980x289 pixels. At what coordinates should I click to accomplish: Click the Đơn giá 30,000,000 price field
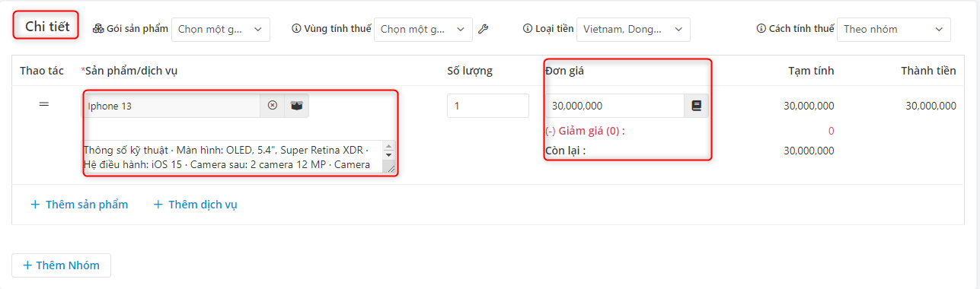coord(614,106)
